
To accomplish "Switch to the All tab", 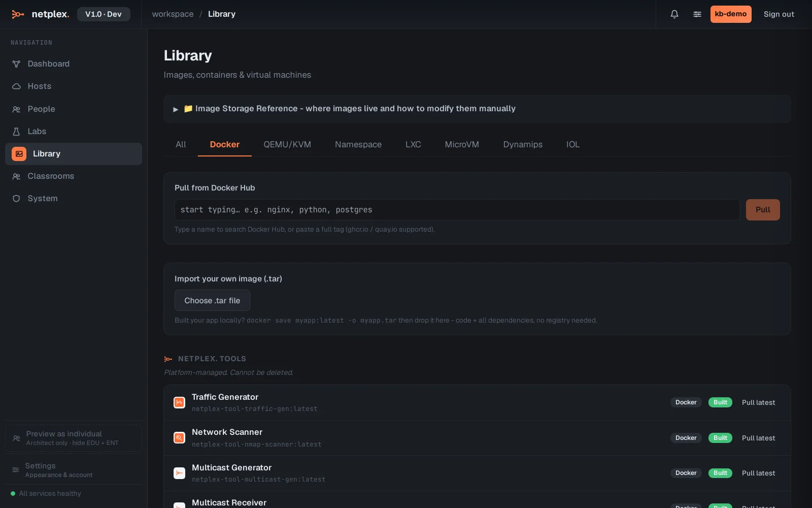I will (181, 145).
